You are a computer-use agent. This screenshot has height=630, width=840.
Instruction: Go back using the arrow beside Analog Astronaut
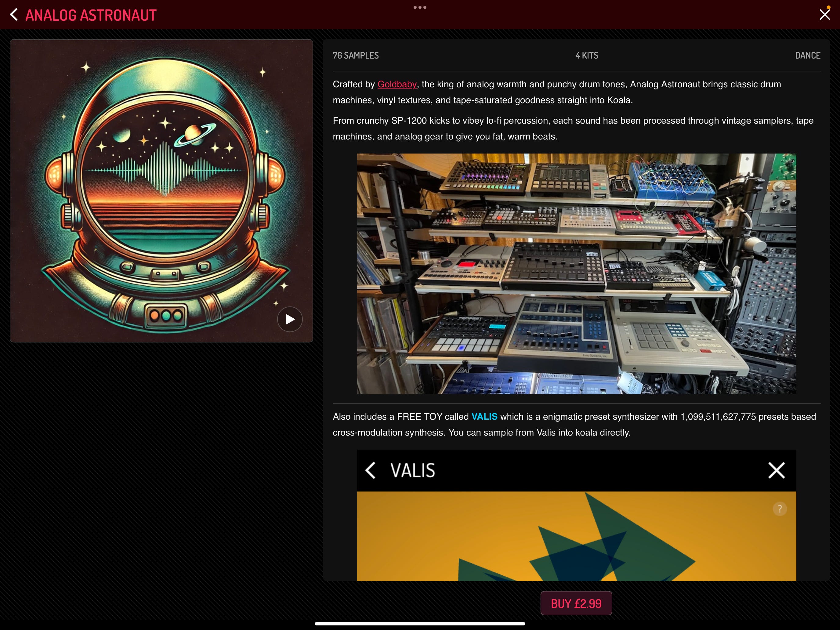(14, 15)
